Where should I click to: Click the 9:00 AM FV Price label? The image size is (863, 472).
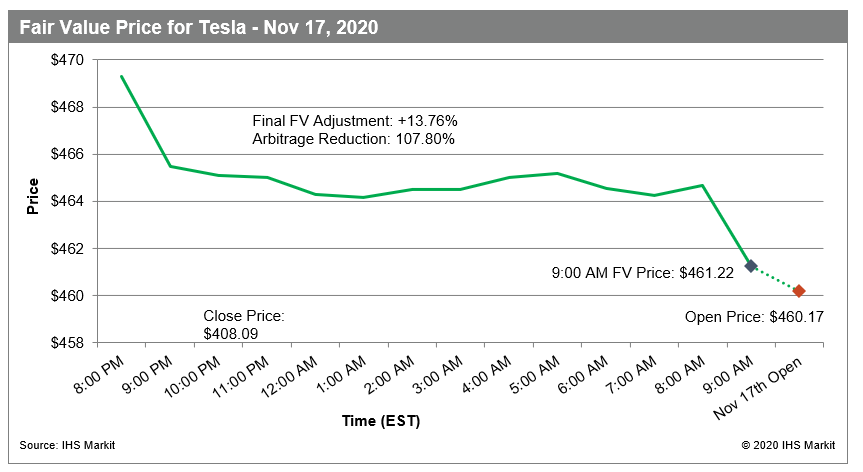[643, 271]
